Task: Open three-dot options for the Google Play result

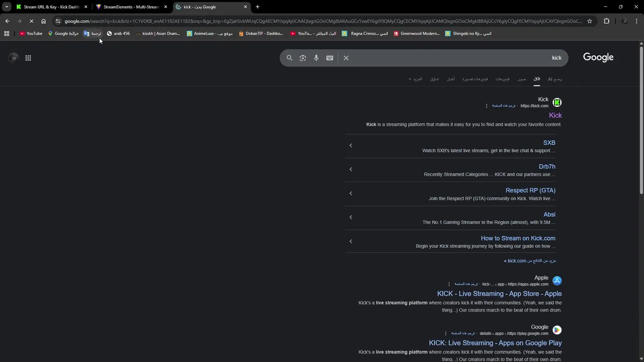Action: 446,333
